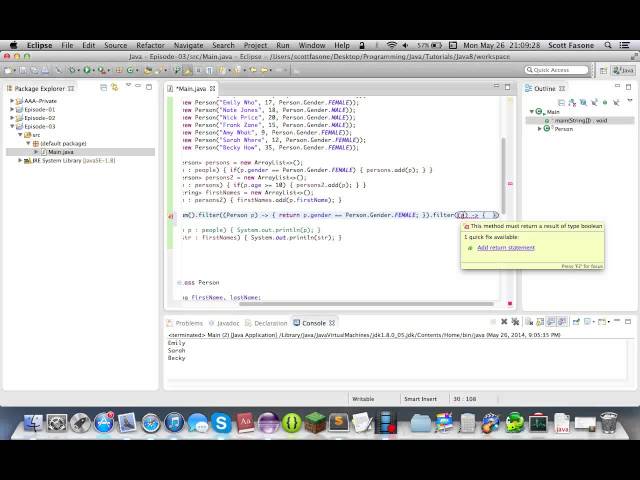The width and height of the screenshot is (640, 480).
Task: Click the Skype icon in the Dock
Action: 221,423
